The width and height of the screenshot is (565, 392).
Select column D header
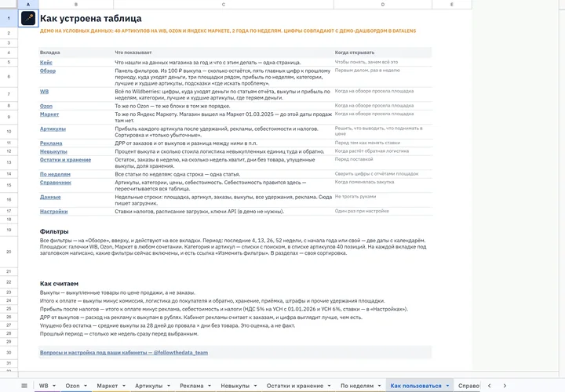tap(383, 5)
